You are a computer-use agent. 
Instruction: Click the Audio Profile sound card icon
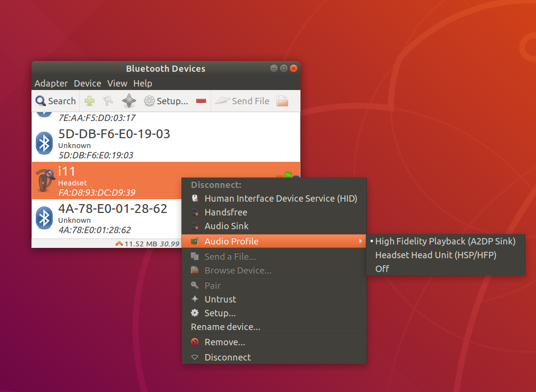click(x=195, y=241)
